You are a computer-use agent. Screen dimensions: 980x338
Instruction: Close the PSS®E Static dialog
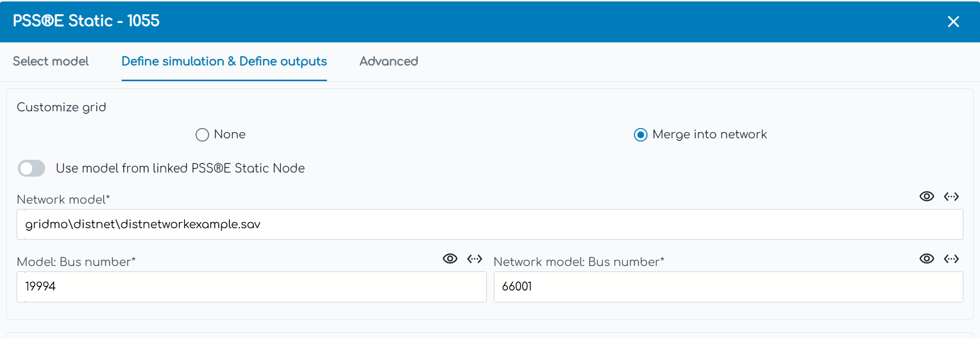point(953,21)
